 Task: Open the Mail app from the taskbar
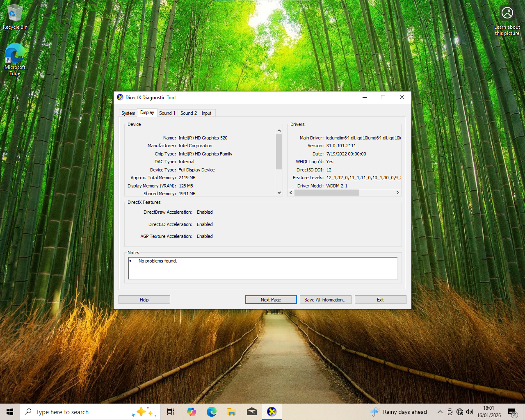(251, 412)
